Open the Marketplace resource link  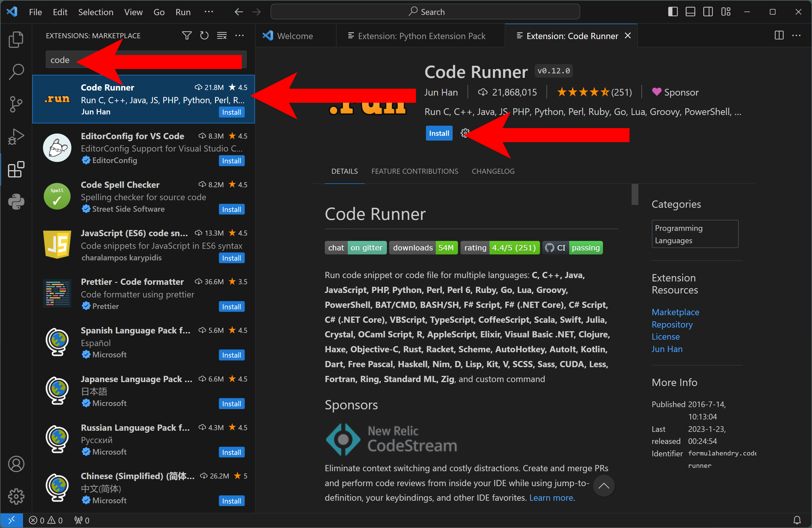tap(675, 312)
